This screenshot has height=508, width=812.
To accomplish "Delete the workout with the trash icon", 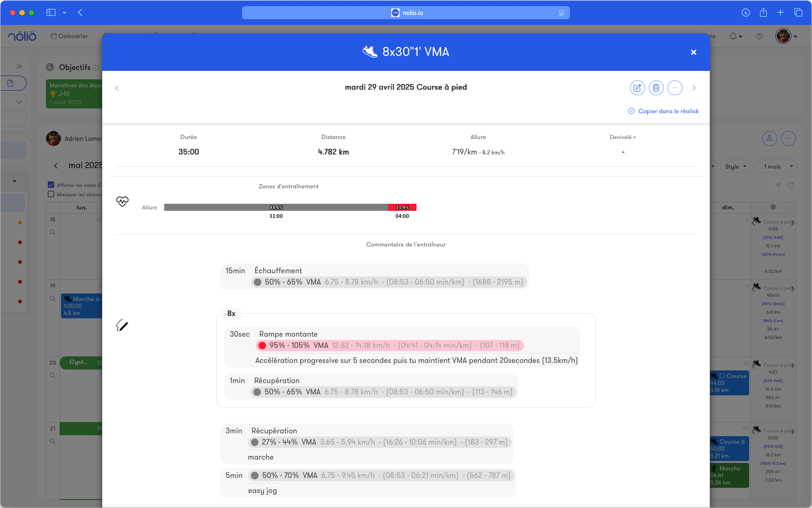I will [x=656, y=88].
